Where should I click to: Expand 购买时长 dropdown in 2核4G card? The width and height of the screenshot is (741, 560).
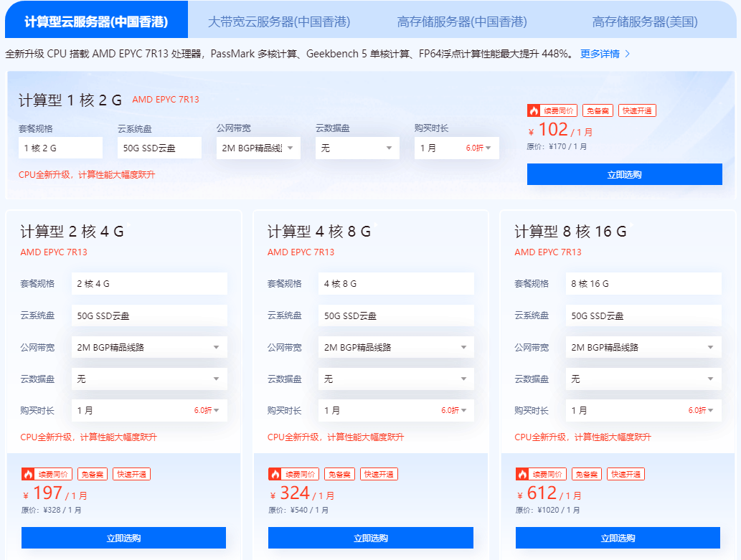click(x=149, y=410)
